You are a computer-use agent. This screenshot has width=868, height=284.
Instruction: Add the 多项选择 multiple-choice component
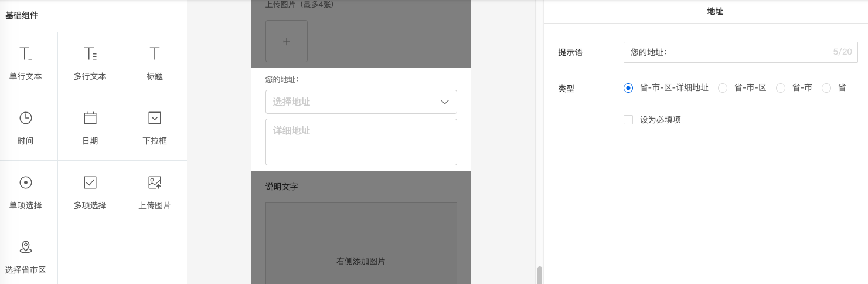pyautogui.click(x=90, y=193)
